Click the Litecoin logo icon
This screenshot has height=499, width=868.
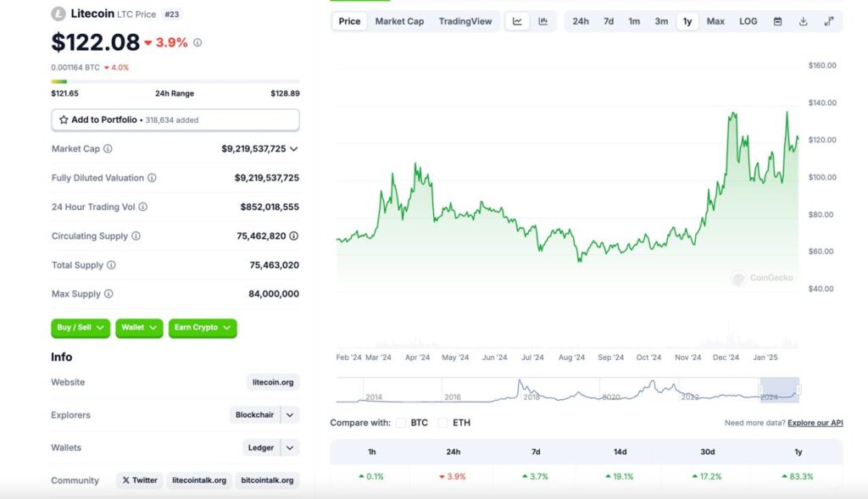click(x=58, y=14)
